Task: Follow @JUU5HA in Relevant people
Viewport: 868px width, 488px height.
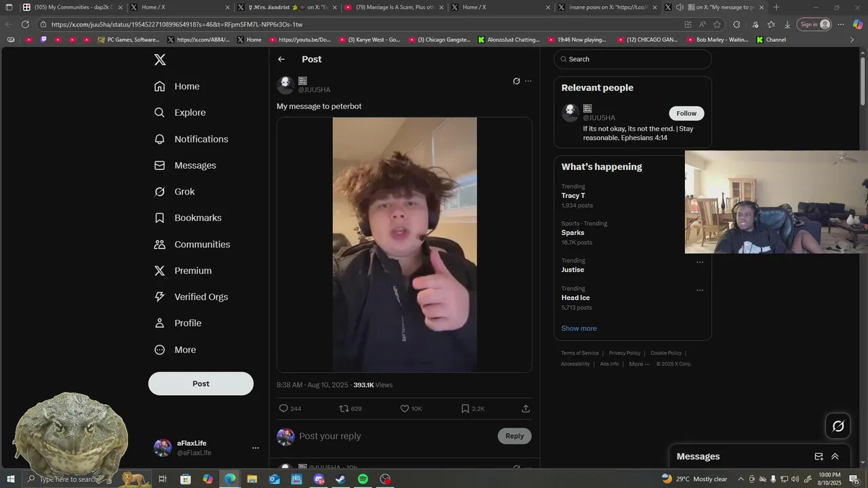Action: pyautogui.click(x=686, y=113)
